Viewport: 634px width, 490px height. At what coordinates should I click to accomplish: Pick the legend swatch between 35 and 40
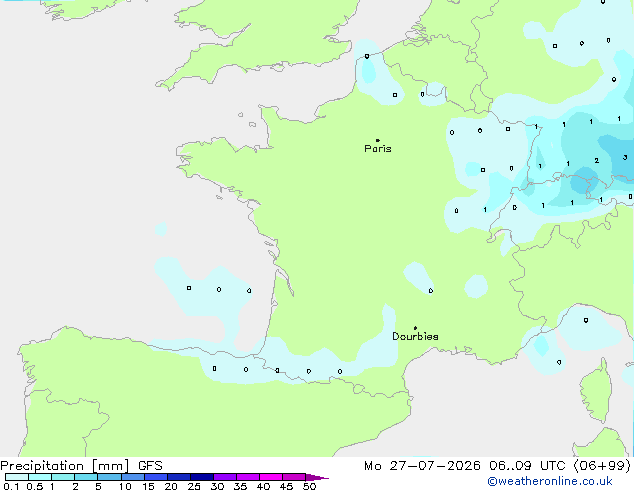tap(248, 477)
